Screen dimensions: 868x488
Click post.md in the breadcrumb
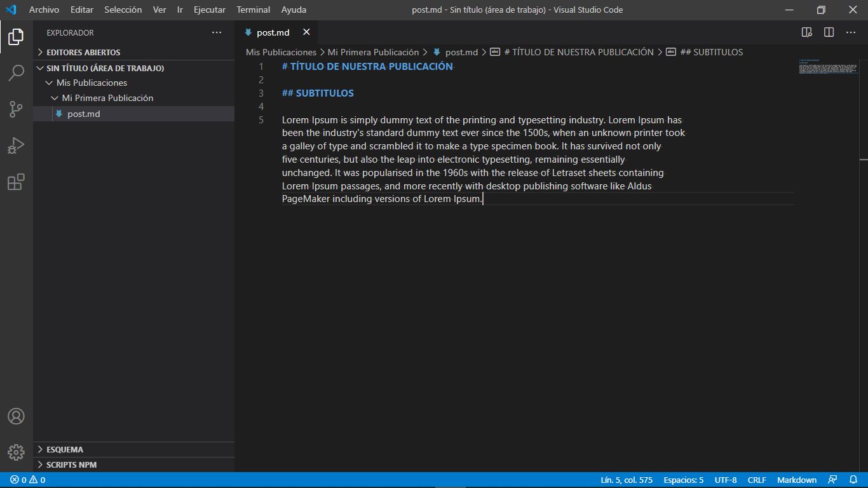tap(461, 52)
